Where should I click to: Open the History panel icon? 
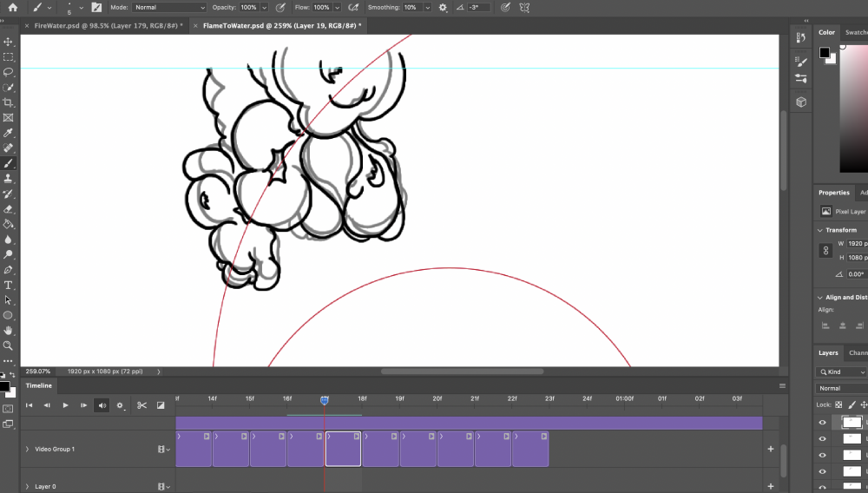(x=801, y=37)
